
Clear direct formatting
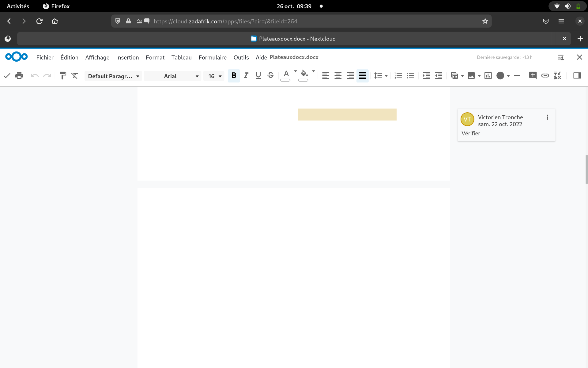point(75,76)
